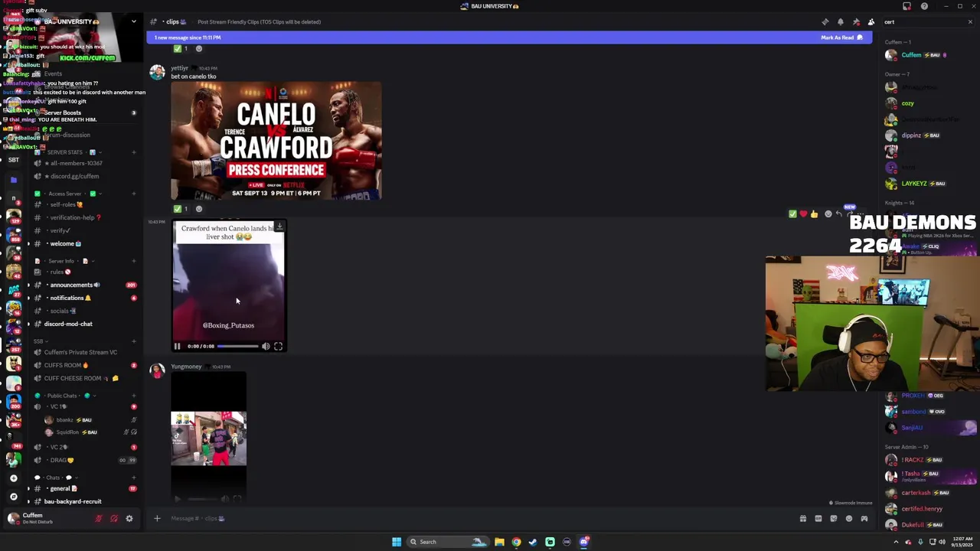The width and height of the screenshot is (980, 551).
Task: Open the inbox icon in title bar
Action: (907, 6)
